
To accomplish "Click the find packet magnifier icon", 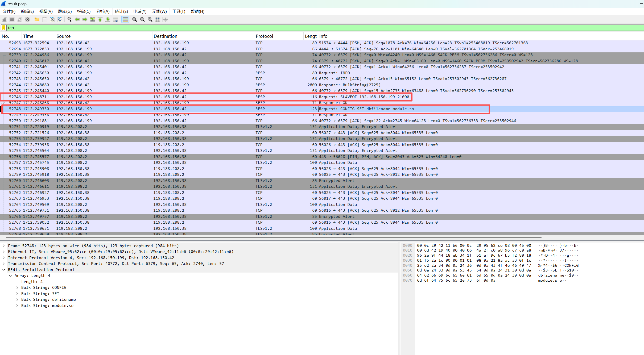I will click(x=69, y=19).
